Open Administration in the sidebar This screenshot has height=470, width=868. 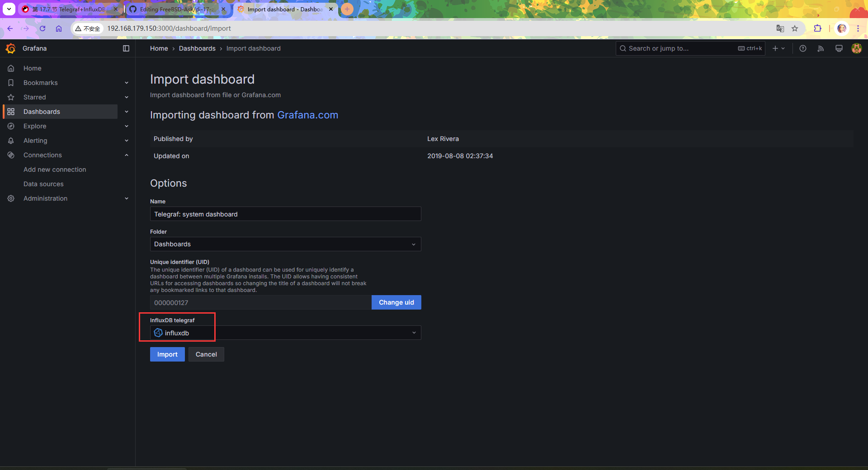click(45, 198)
